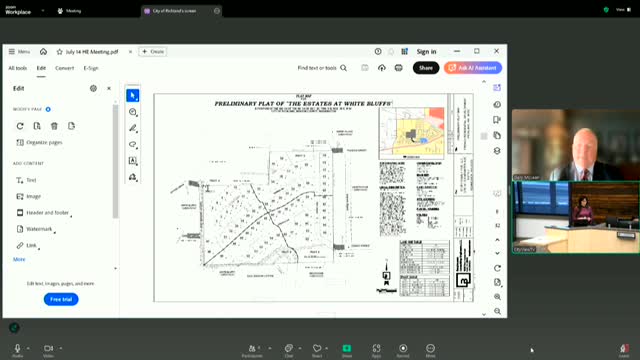Click the Ask AI Assistant button
Screen dimensions: 640x360
tap(473, 68)
